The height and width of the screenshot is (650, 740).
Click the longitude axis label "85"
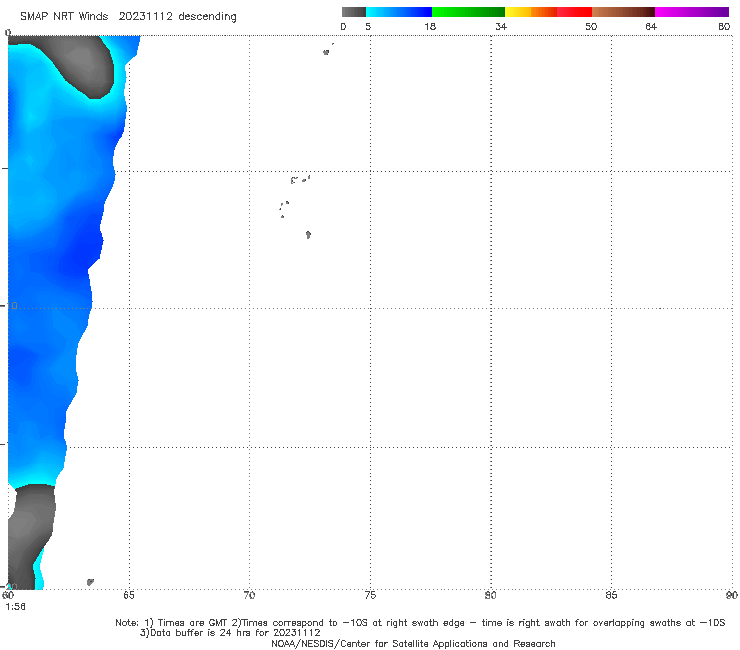(611, 595)
